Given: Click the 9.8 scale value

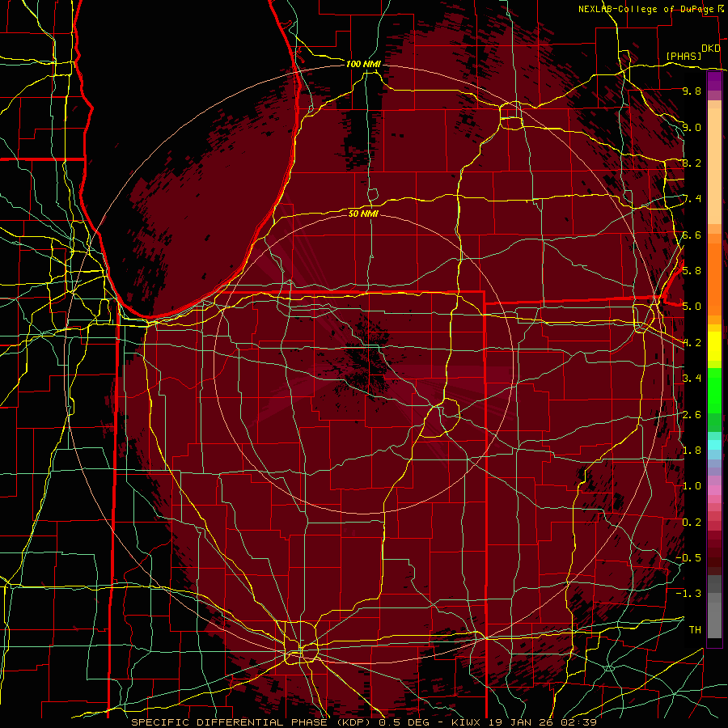Looking at the screenshot, I should tap(692, 91).
